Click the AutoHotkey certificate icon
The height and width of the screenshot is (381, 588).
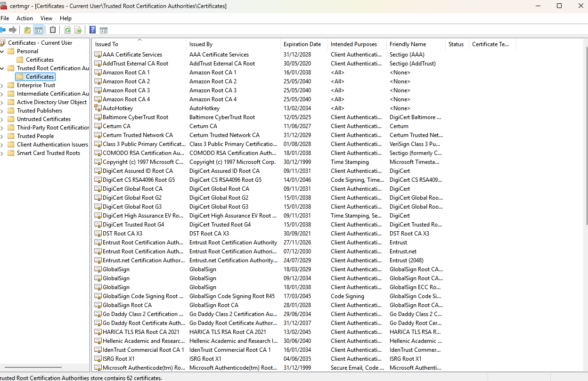tap(98, 108)
